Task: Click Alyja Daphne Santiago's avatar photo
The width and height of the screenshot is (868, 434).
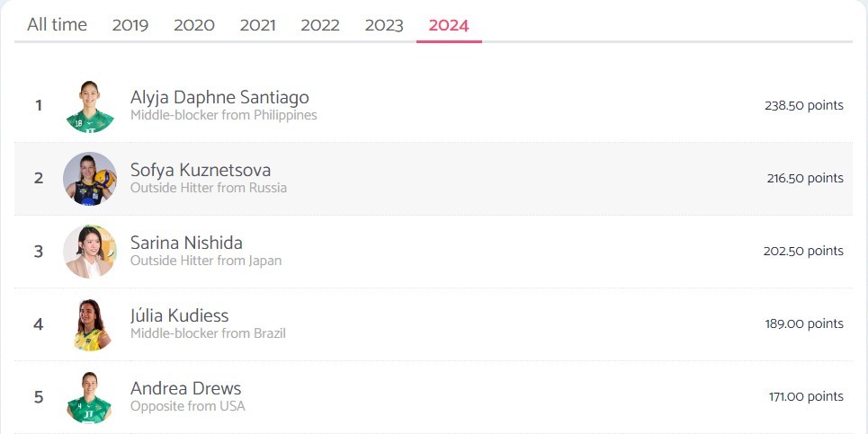Action: 90,106
